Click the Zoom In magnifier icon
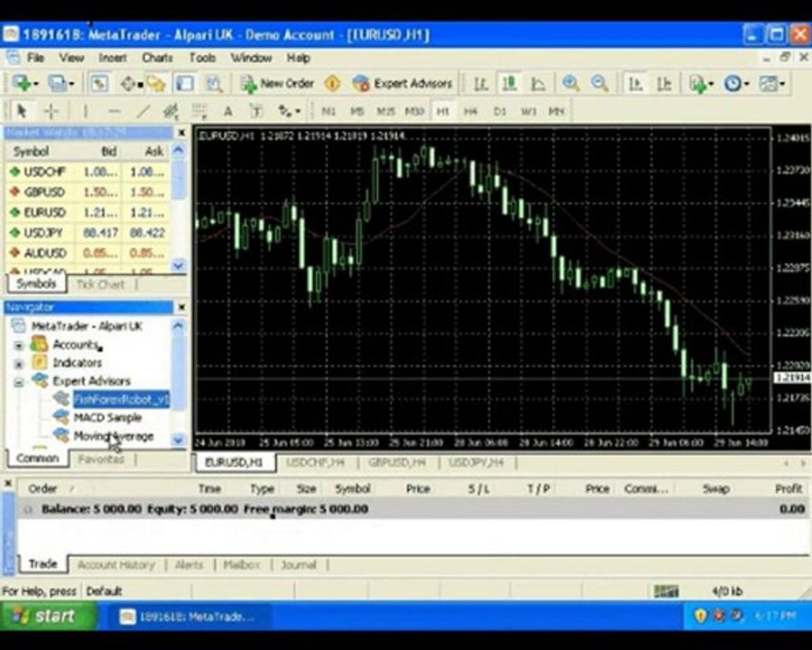Viewport: 812px width, 650px height. coord(570,83)
